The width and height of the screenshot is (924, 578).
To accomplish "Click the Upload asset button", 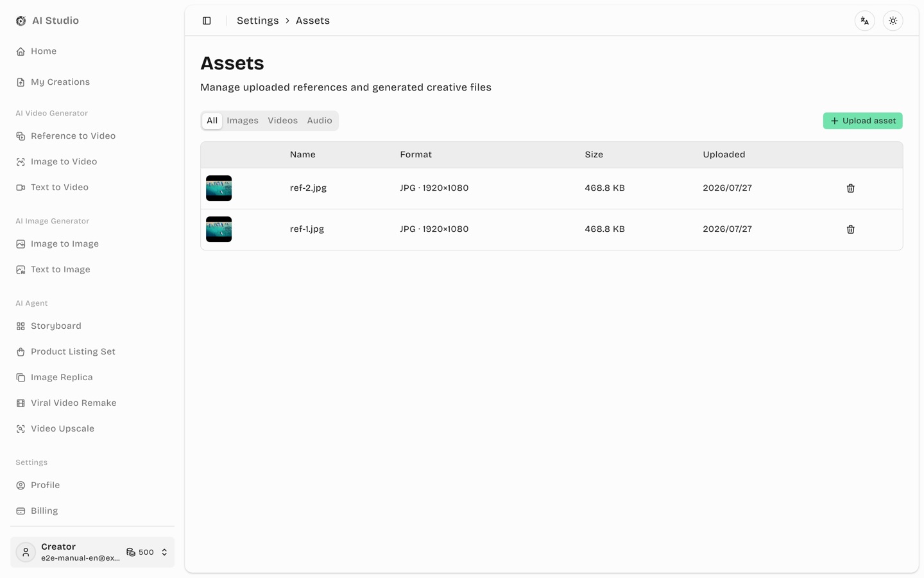I will (862, 121).
